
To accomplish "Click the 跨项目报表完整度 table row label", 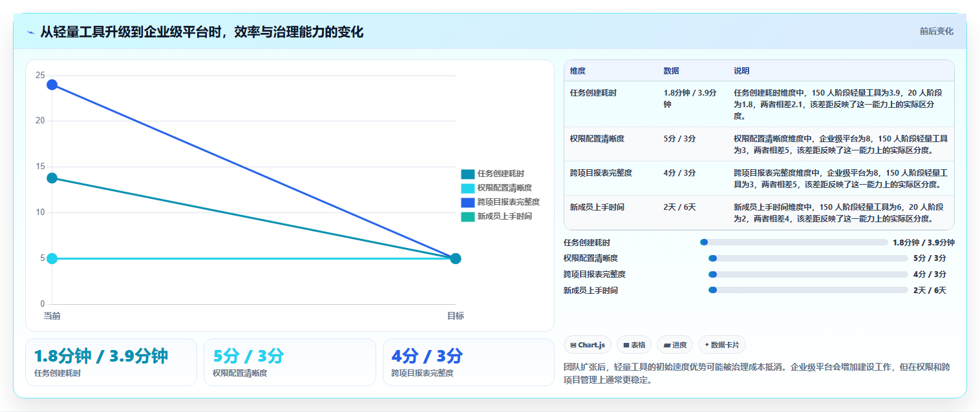I will [x=601, y=173].
